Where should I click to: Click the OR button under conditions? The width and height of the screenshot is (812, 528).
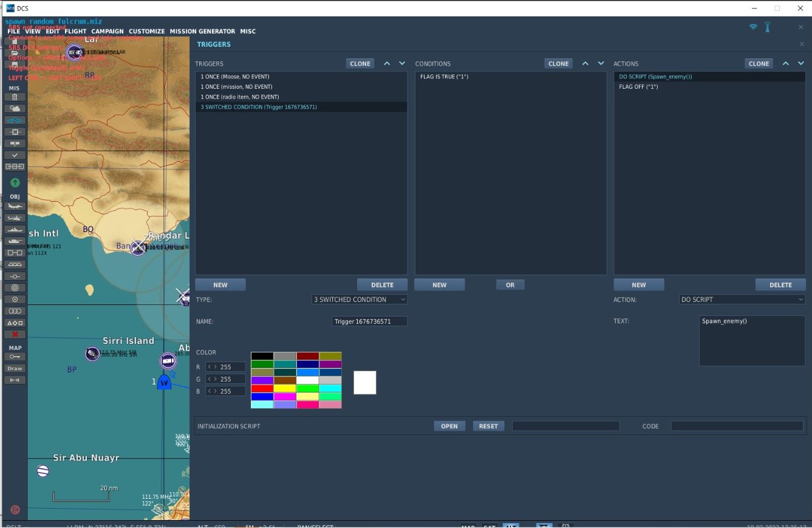pyautogui.click(x=510, y=285)
